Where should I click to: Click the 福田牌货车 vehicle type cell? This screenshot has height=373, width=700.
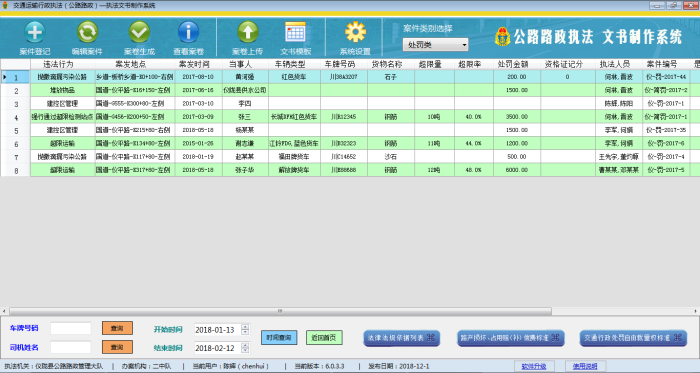pos(294,157)
